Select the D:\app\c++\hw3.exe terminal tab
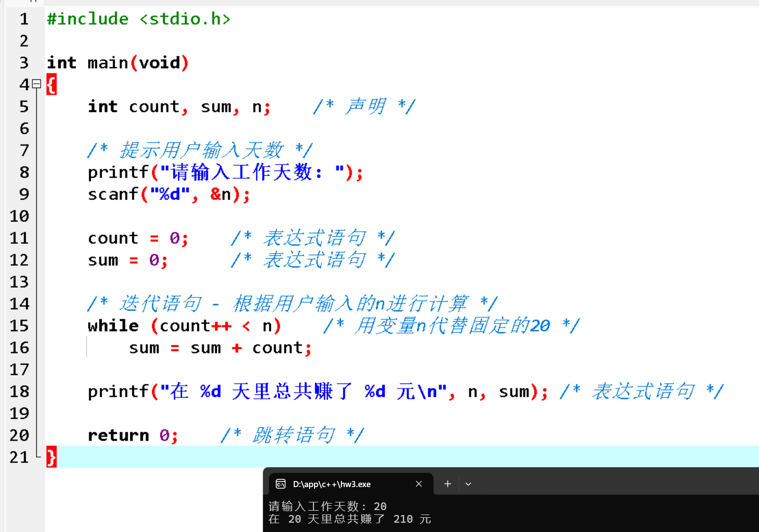Viewport: 759px width, 532px height. pyautogui.click(x=351, y=484)
